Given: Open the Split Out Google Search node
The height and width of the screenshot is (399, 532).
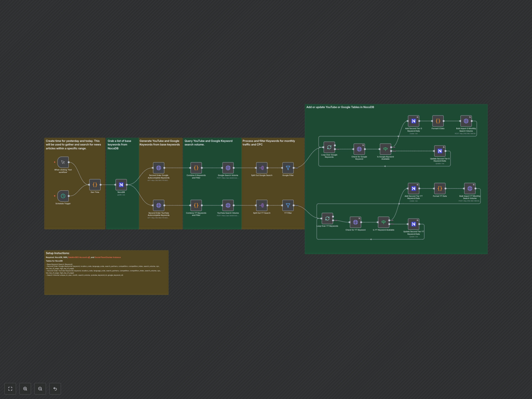Looking at the screenshot, I should point(262,168).
